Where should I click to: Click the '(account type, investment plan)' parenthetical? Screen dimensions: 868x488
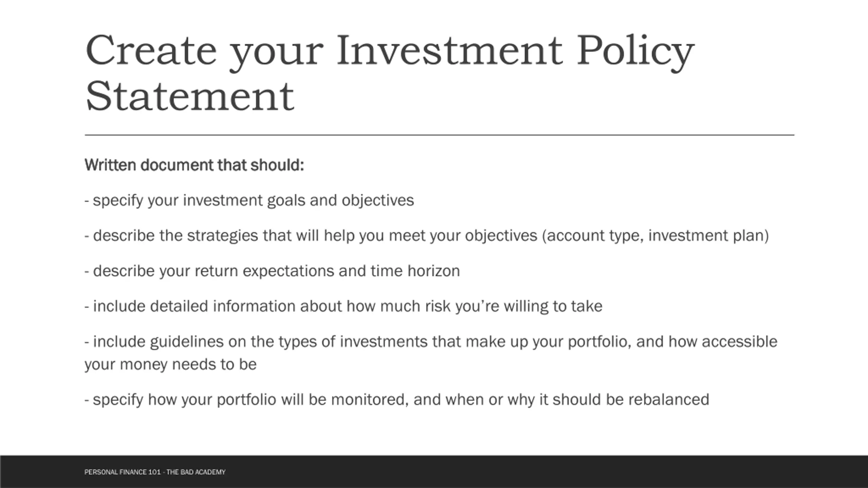coord(656,236)
